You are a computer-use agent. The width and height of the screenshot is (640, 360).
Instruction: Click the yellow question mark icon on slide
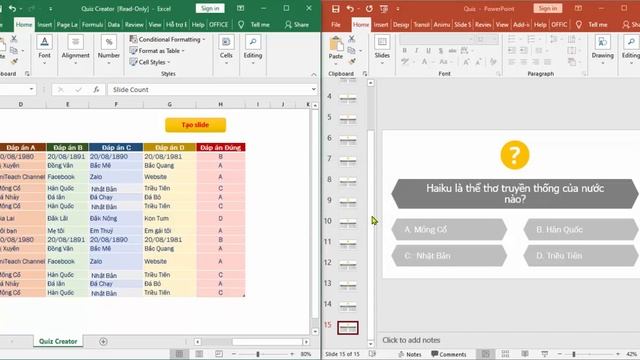pos(515,155)
